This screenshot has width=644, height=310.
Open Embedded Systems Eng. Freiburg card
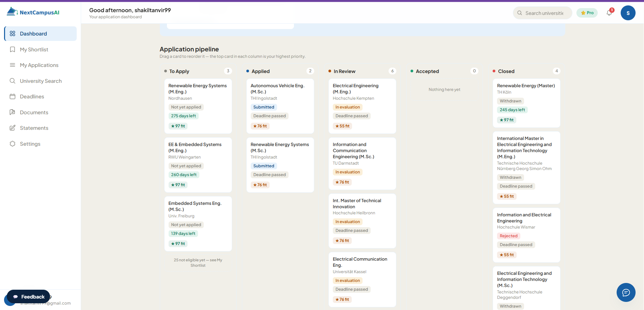click(x=198, y=224)
